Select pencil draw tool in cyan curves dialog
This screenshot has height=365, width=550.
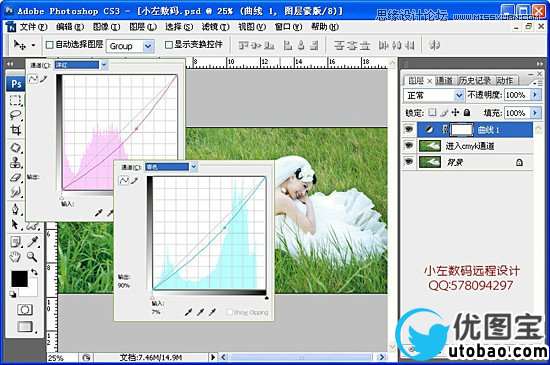click(134, 180)
